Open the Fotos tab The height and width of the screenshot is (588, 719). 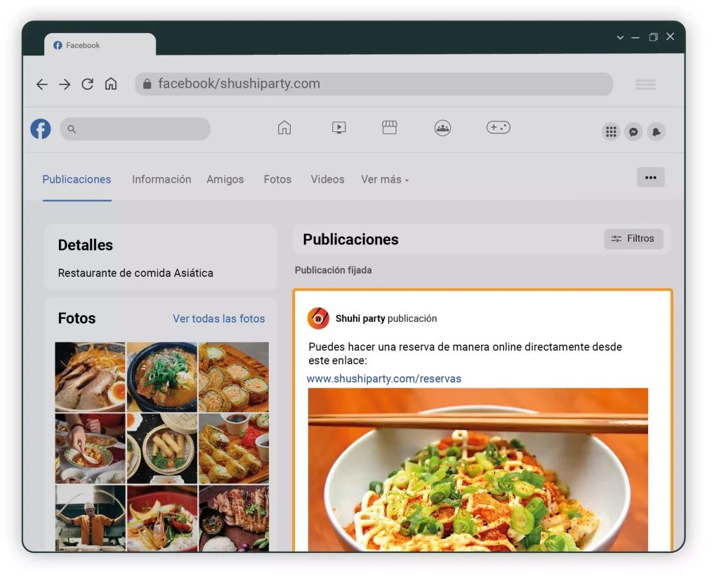277,179
